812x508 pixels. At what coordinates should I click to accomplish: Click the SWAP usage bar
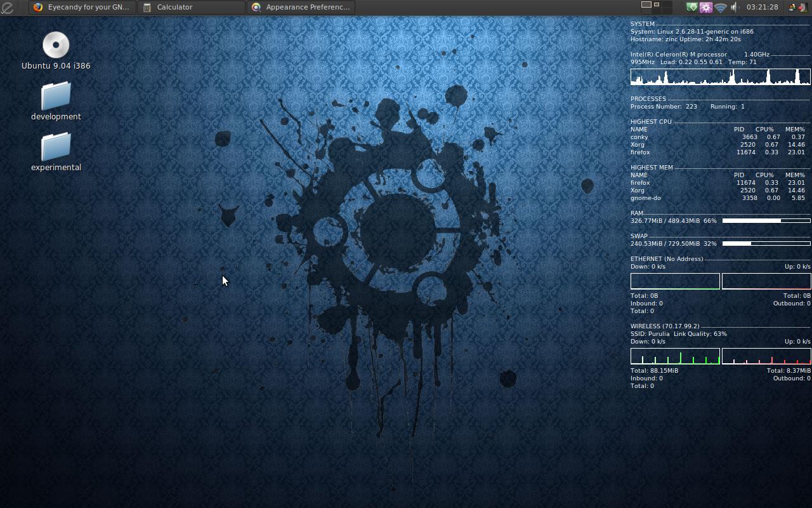tap(766, 244)
